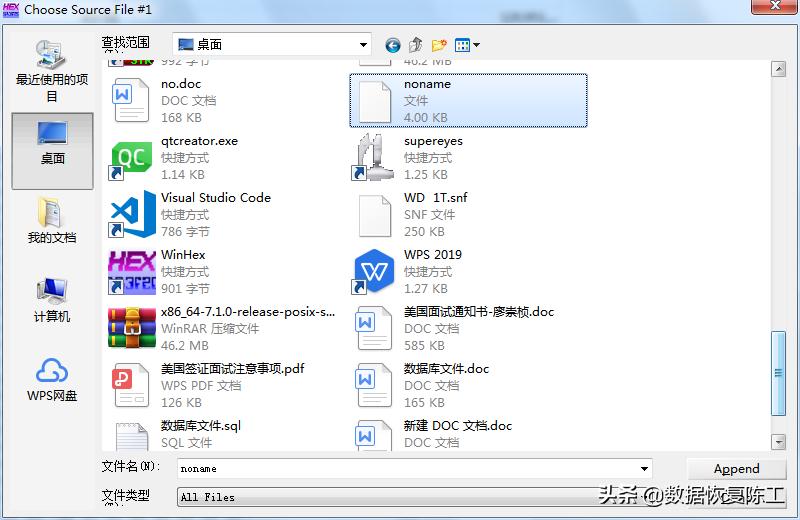800x520 pixels.
Task: Open the view menu icon in toolbar
Action: point(467,45)
